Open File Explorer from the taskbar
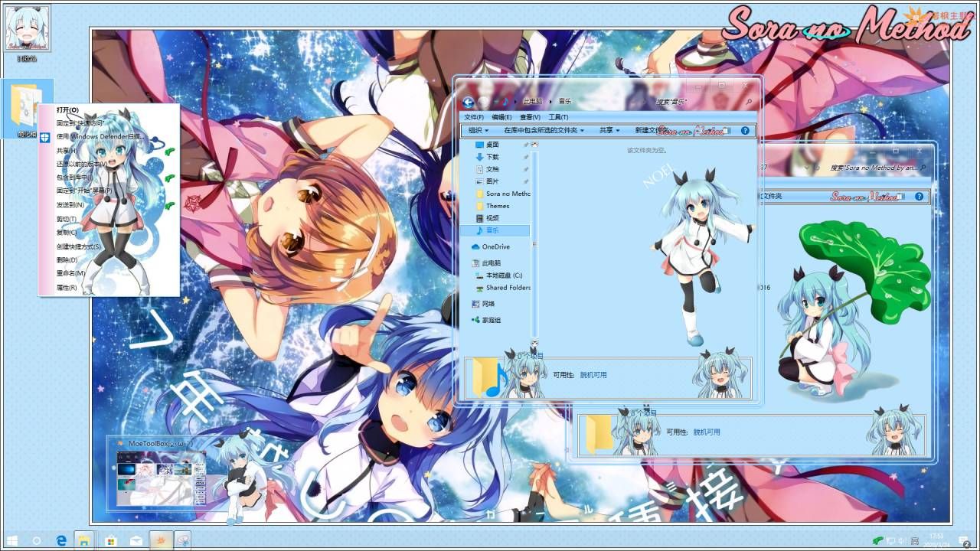The height and width of the screenshot is (551, 980). point(83,540)
